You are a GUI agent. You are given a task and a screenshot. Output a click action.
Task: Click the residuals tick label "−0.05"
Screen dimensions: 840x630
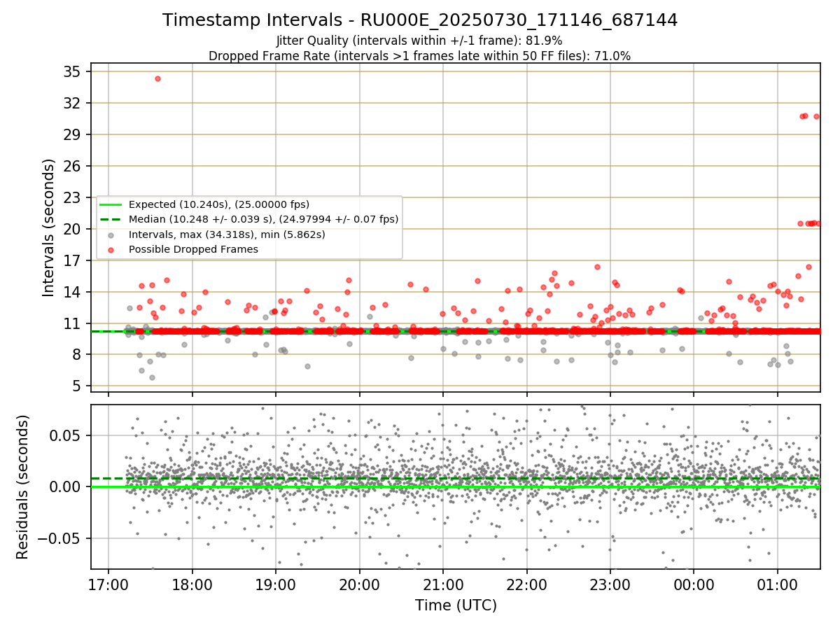60,538
